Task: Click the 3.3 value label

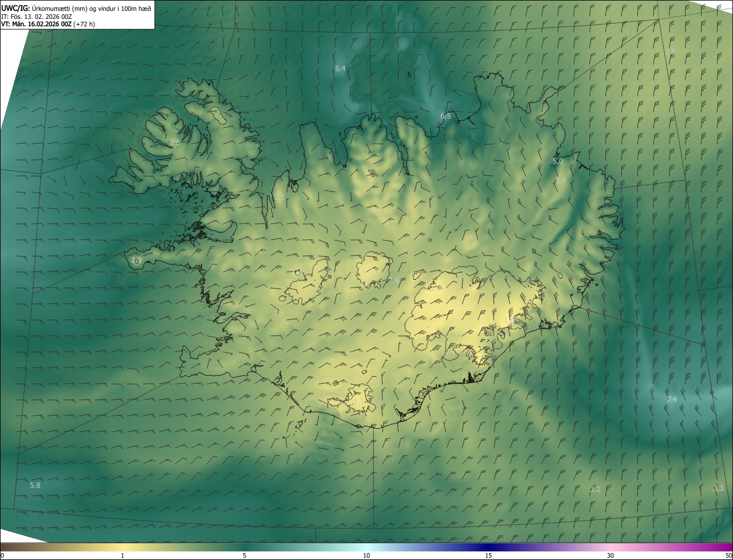Action: (x=718, y=488)
